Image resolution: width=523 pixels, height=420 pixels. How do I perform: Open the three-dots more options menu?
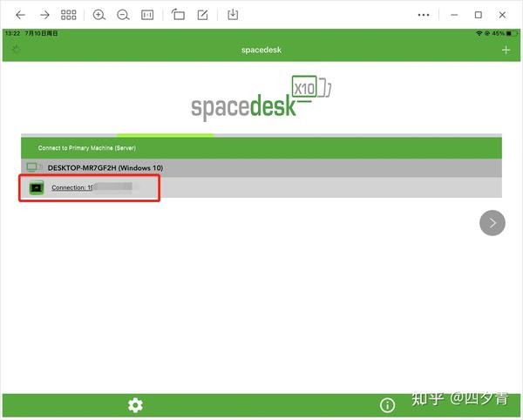(424, 15)
